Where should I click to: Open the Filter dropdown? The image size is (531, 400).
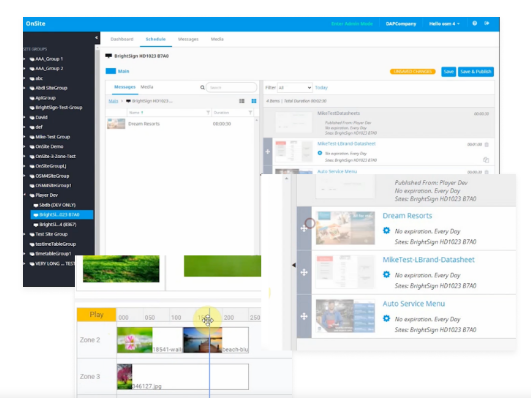pyautogui.click(x=294, y=88)
